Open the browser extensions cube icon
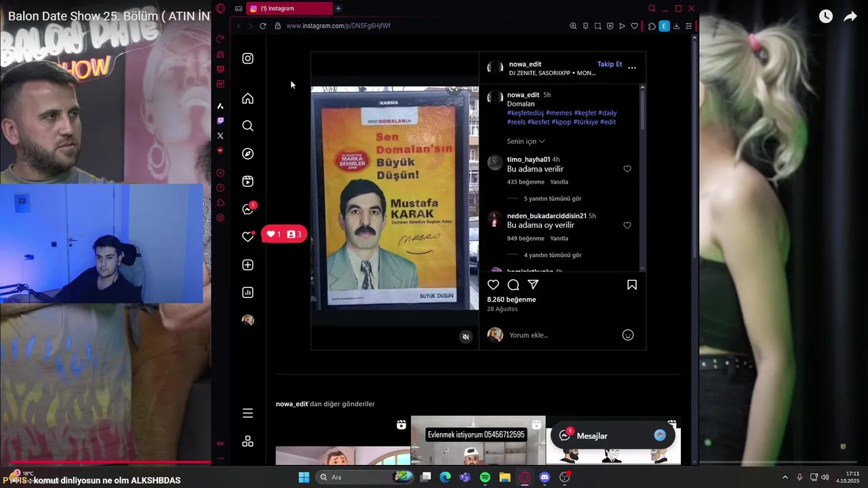The image size is (868, 488). [652, 26]
